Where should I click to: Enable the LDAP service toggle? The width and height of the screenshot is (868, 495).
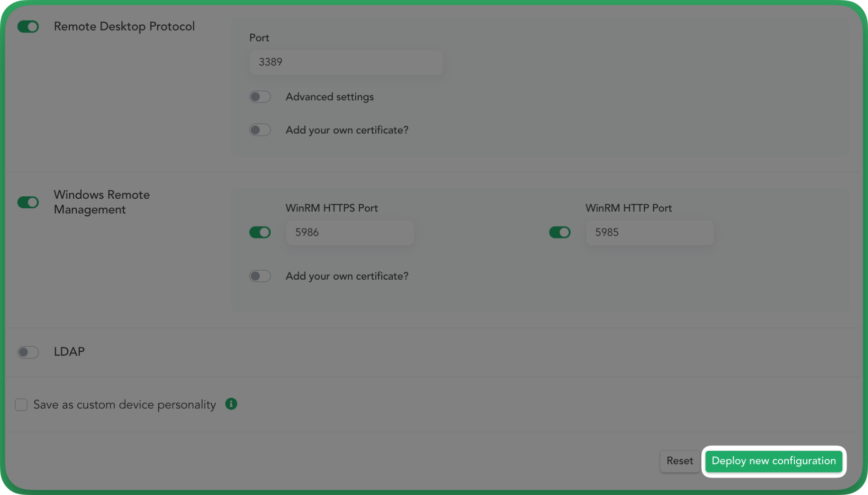[x=28, y=352]
